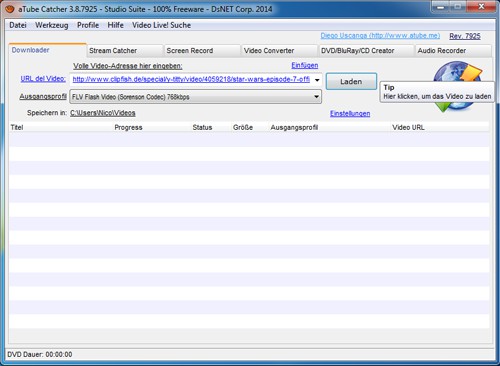
Task: Click the 'Speichern in:' label
Action: [47, 113]
